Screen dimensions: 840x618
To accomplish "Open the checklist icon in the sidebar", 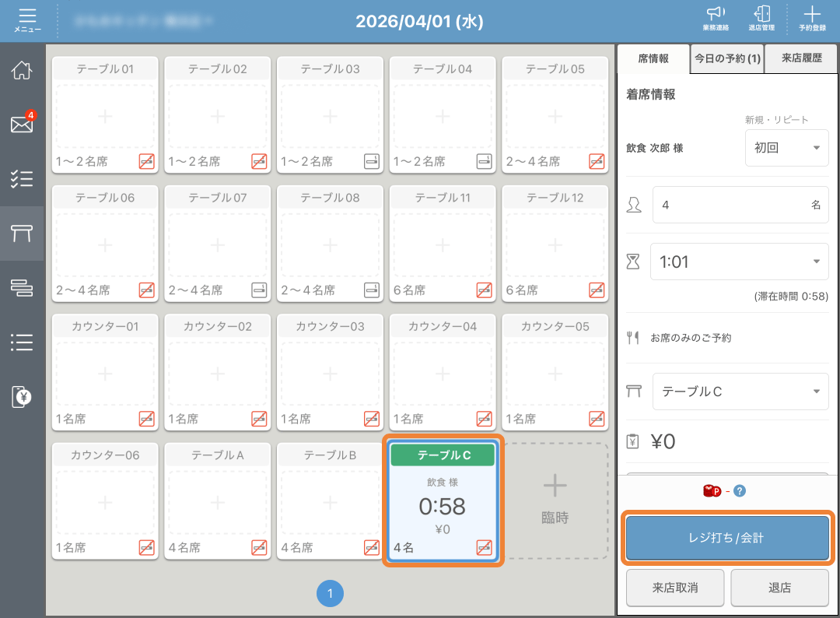I will 22,179.
